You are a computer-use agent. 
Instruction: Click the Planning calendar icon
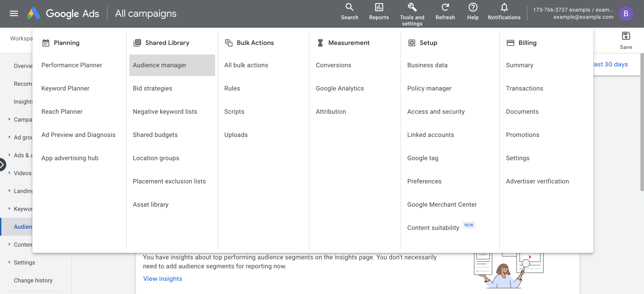[46, 43]
